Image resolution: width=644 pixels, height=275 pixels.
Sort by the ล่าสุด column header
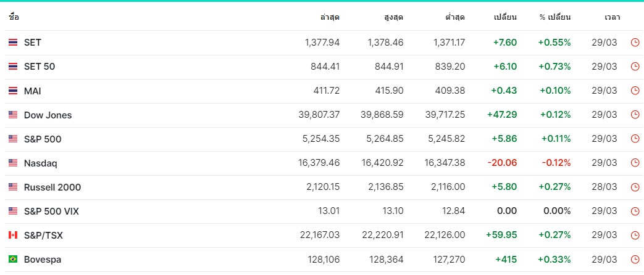(330, 17)
